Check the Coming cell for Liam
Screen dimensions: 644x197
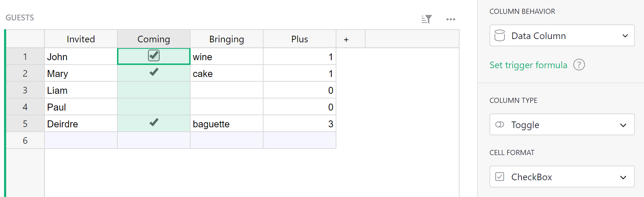(154, 90)
